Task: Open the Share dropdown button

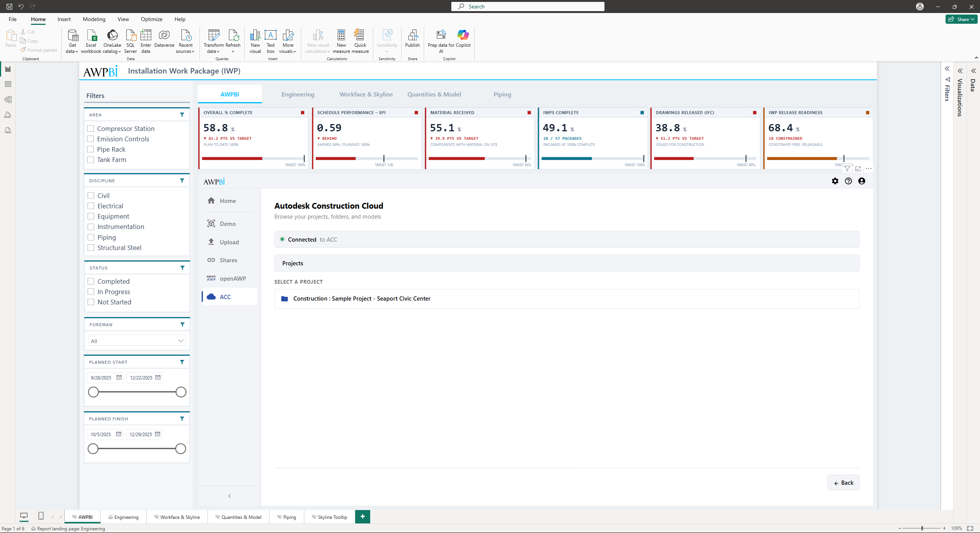Action: click(961, 19)
